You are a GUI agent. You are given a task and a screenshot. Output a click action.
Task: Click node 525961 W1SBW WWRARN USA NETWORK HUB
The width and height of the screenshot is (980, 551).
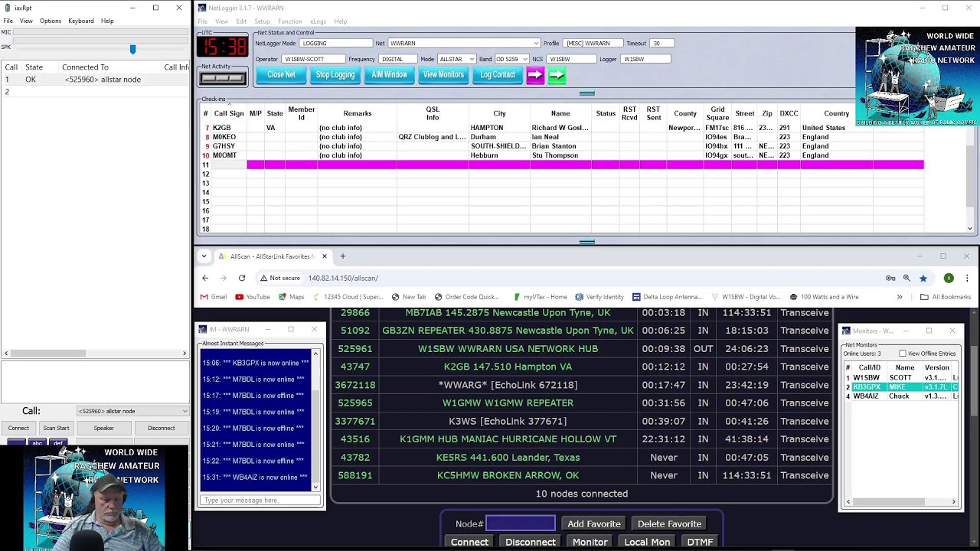[x=508, y=348]
